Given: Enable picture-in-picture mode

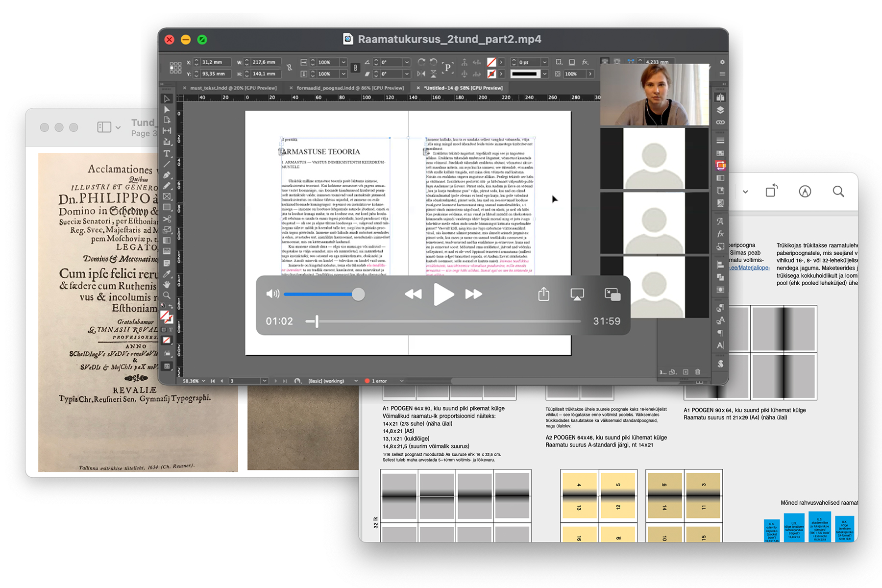Looking at the screenshot, I should tap(612, 294).
